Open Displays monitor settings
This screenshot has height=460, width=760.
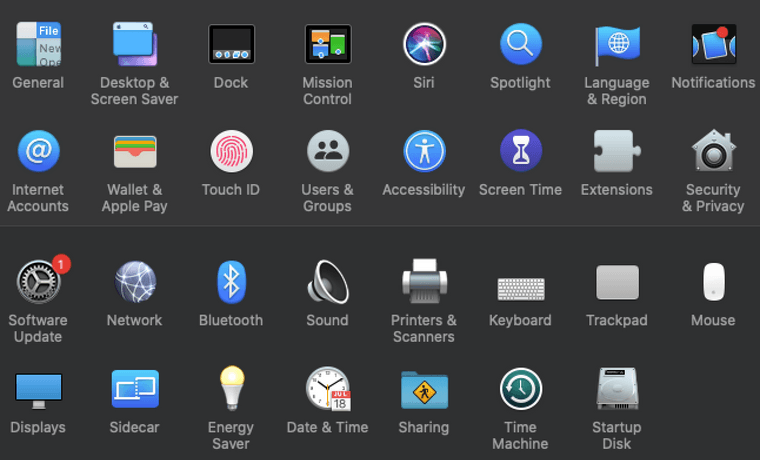click(38, 390)
